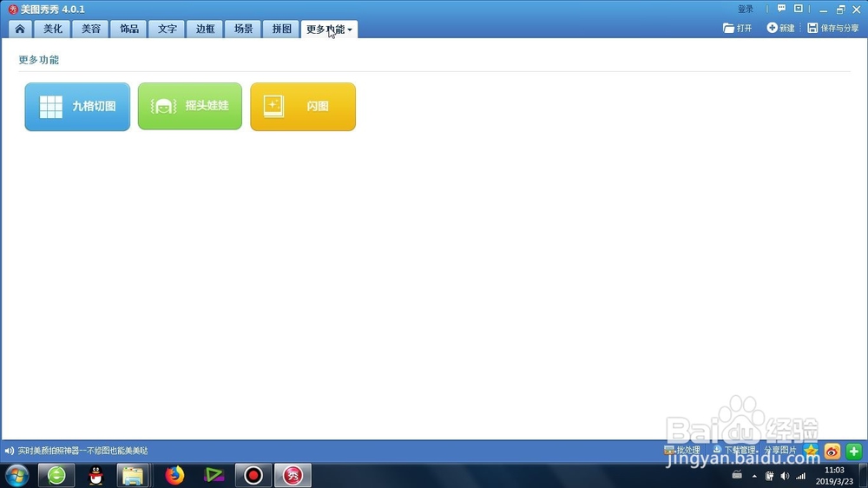
Task: Click the 实时美颜拍照神器 announcement text
Action: (x=83, y=451)
